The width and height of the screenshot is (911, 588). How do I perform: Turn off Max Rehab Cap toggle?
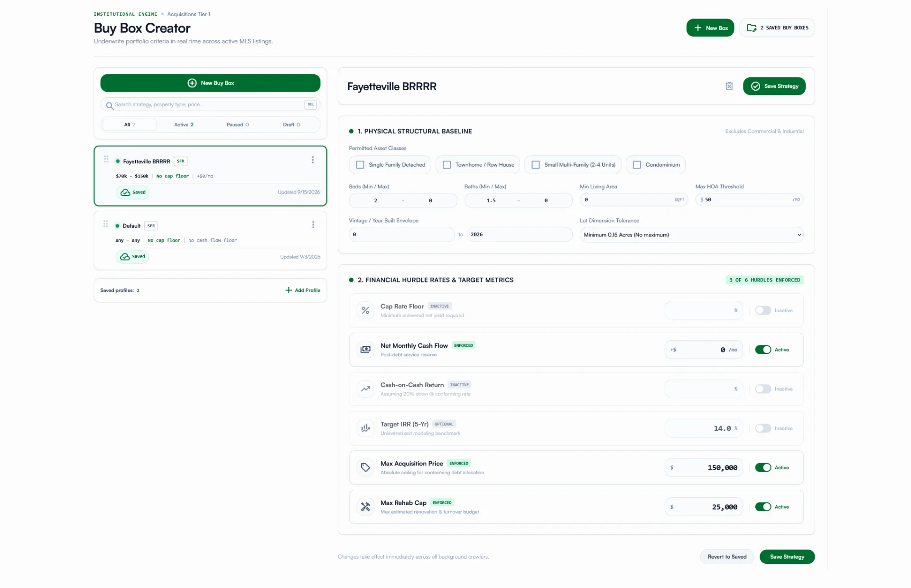coord(763,507)
